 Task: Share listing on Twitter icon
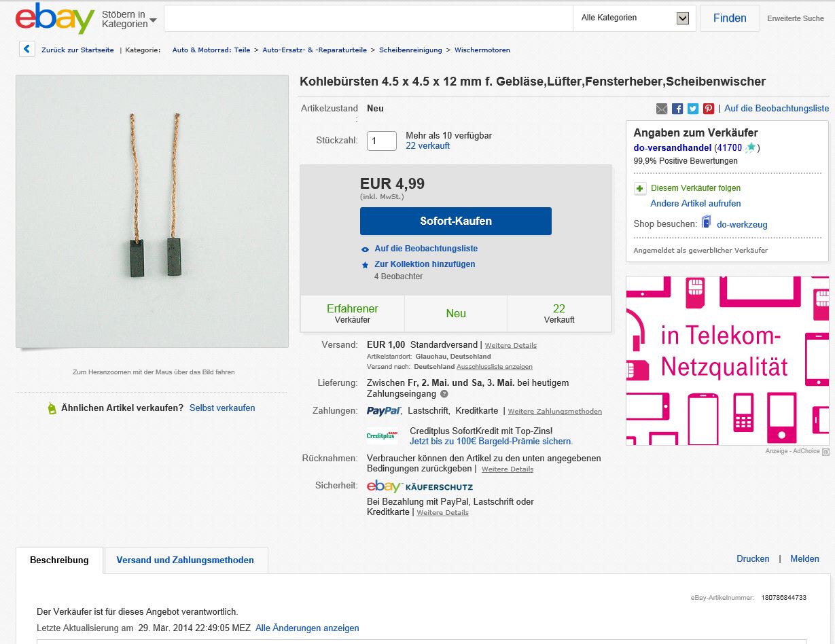tap(693, 109)
